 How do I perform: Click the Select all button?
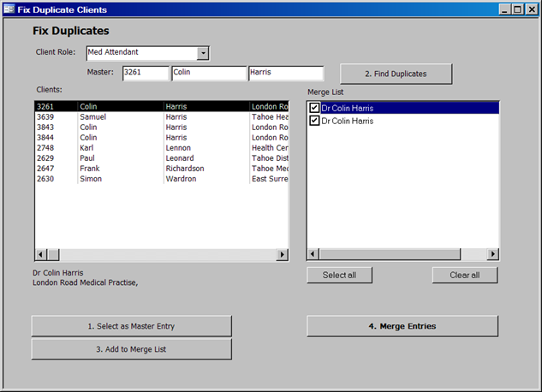click(x=339, y=275)
